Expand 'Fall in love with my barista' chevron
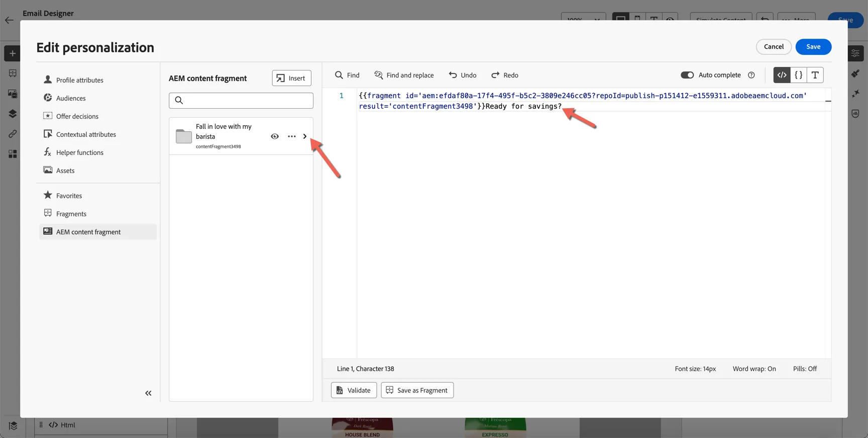This screenshot has width=868, height=438. tap(305, 136)
